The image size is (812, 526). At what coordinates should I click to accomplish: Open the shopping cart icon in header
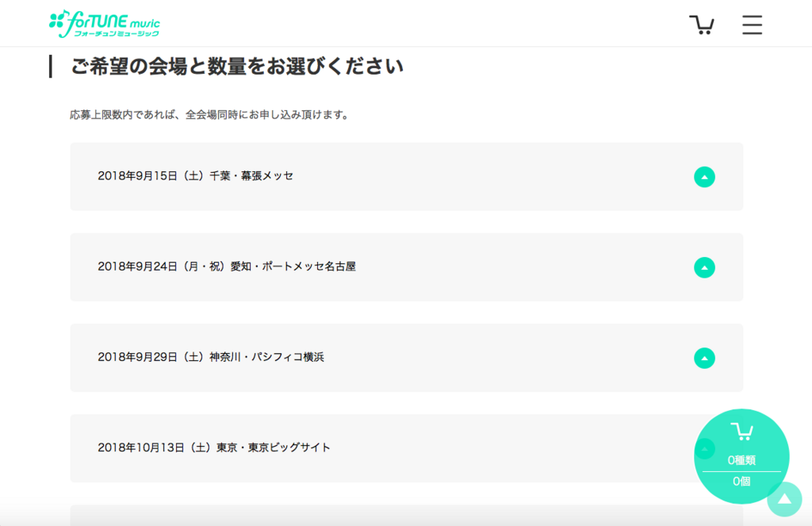702,25
